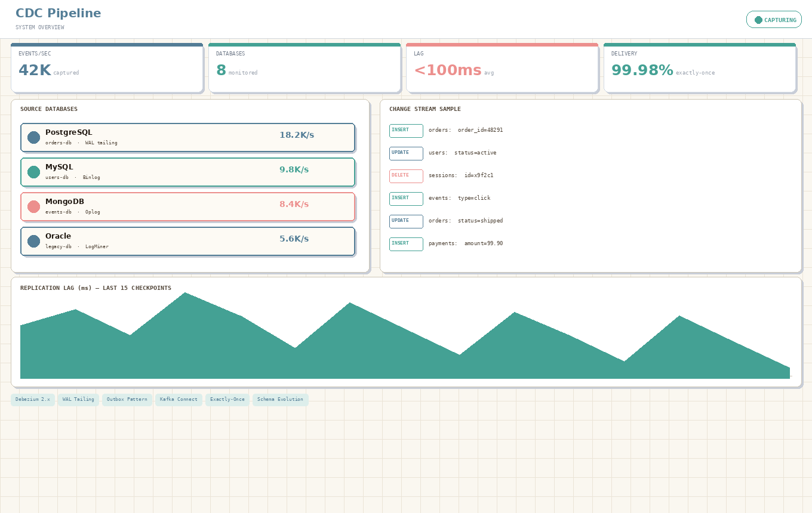Click the UPDATE badge for users status
The width and height of the screenshot is (812, 513).
point(406,153)
